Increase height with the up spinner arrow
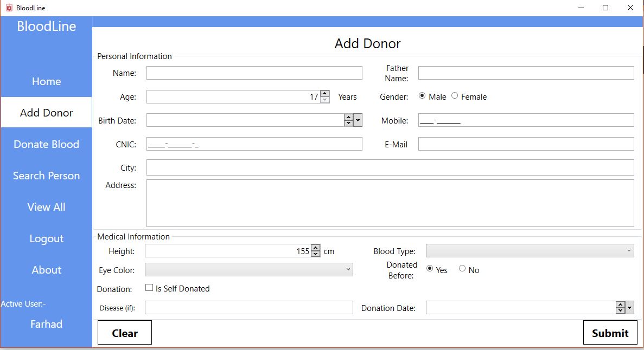Screen dimensions: 644x350 coord(315,248)
